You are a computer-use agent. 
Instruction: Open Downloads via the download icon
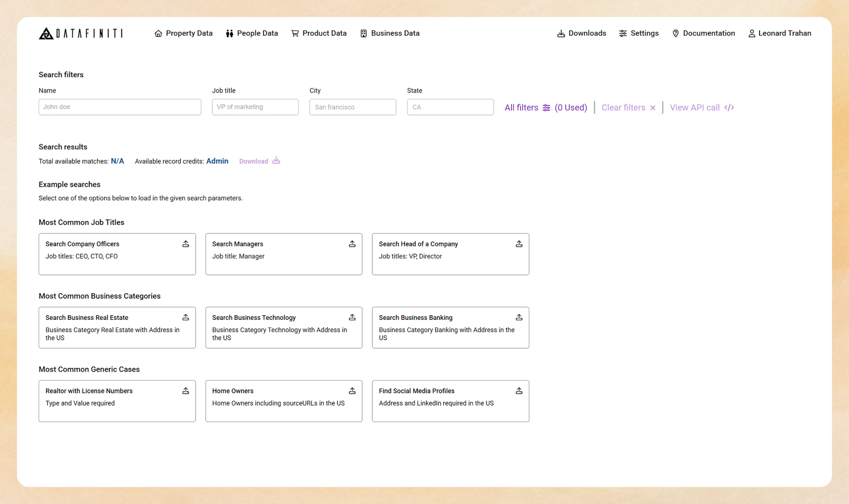[560, 33]
